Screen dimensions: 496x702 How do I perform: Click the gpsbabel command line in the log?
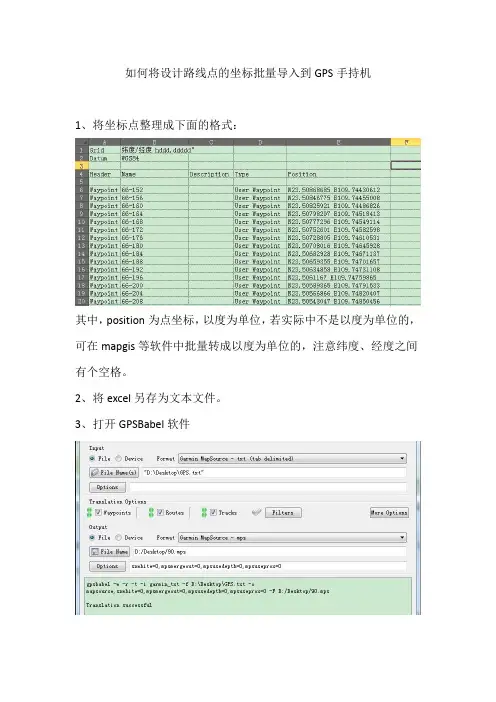[207, 587]
